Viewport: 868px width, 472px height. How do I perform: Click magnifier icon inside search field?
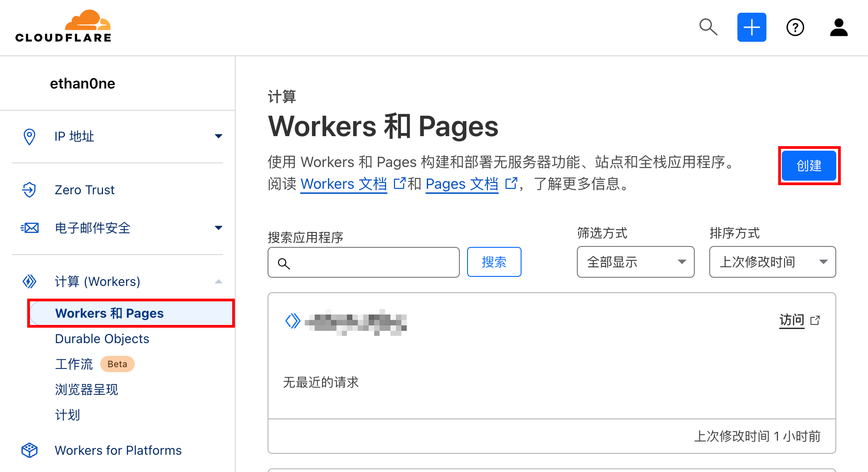[x=283, y=263]
